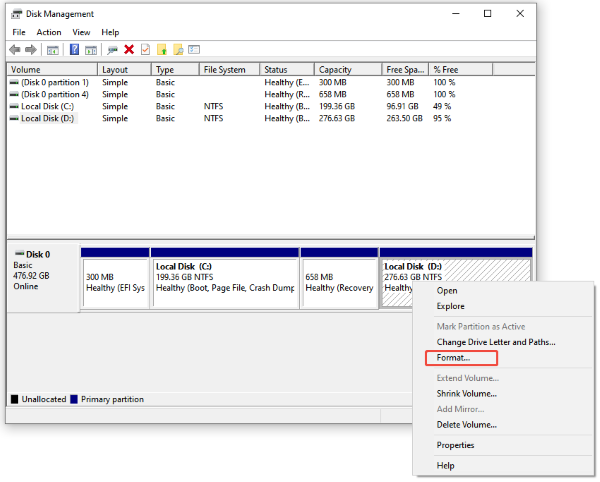Close the Disk Management window
600x482 pixels.
point(520,14)
